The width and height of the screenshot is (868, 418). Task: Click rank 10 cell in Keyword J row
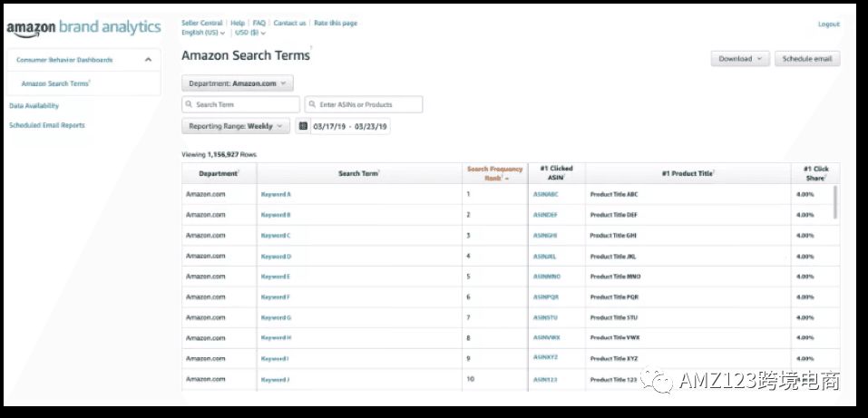[x=495, y=379]
